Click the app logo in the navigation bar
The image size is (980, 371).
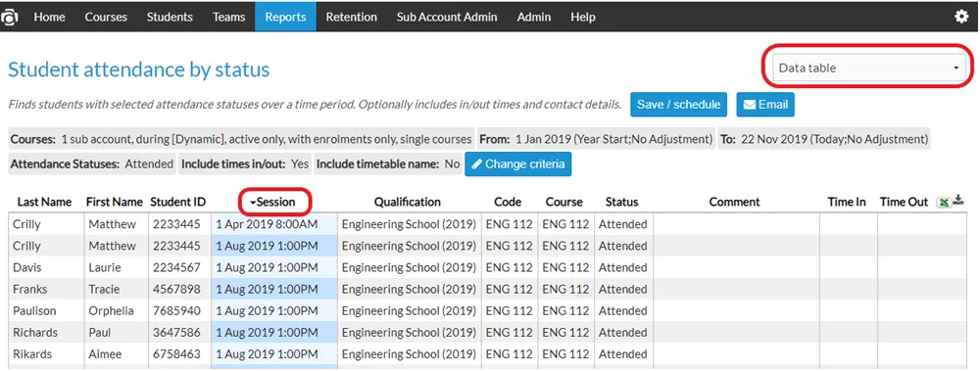10,18
